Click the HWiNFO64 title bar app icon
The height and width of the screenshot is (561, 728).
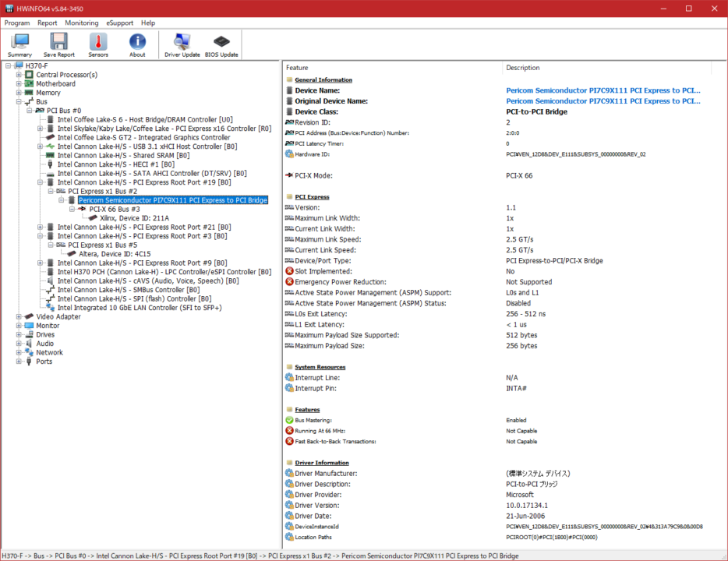coord(9,9)
